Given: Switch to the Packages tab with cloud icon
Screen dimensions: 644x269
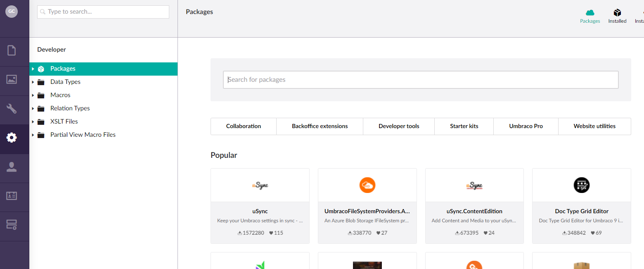Looking at the screenshot, I should point(590,17).
